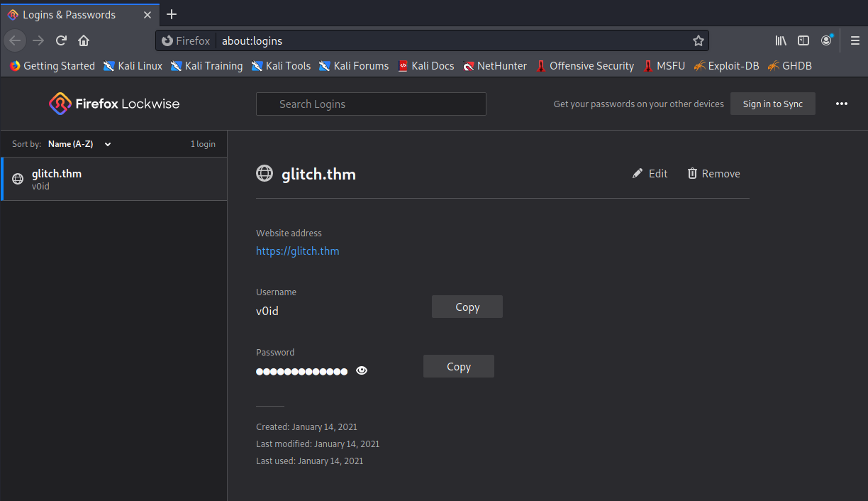Click the 'Get your passwords on your other devices' text
Screen dimensions: 868x501
(639, 104)
